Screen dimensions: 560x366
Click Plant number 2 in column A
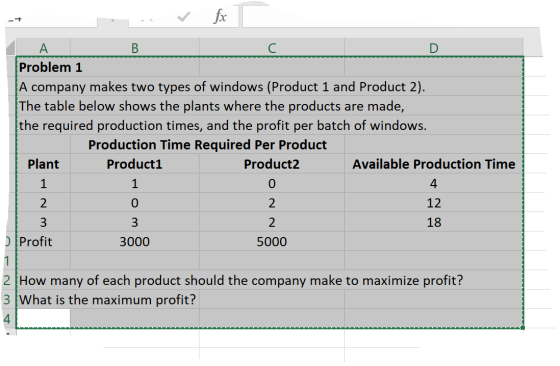43,203
